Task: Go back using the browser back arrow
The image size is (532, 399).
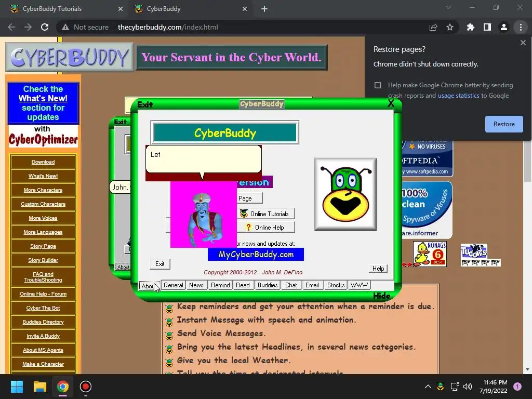Action: pos(11,27)
